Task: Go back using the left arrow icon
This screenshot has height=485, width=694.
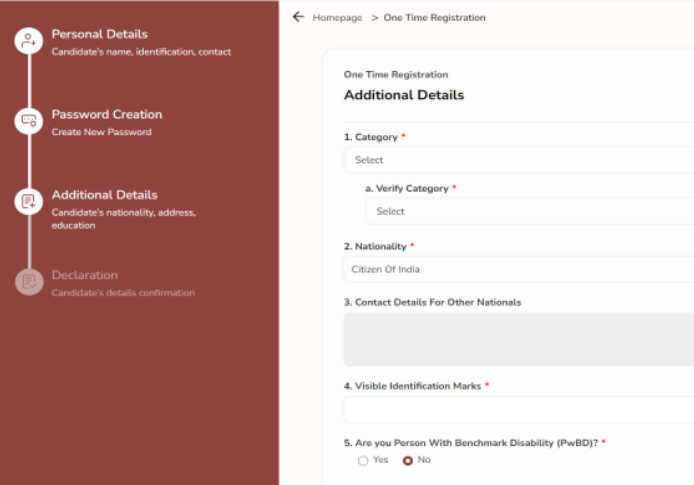Action: coord(299,17)
